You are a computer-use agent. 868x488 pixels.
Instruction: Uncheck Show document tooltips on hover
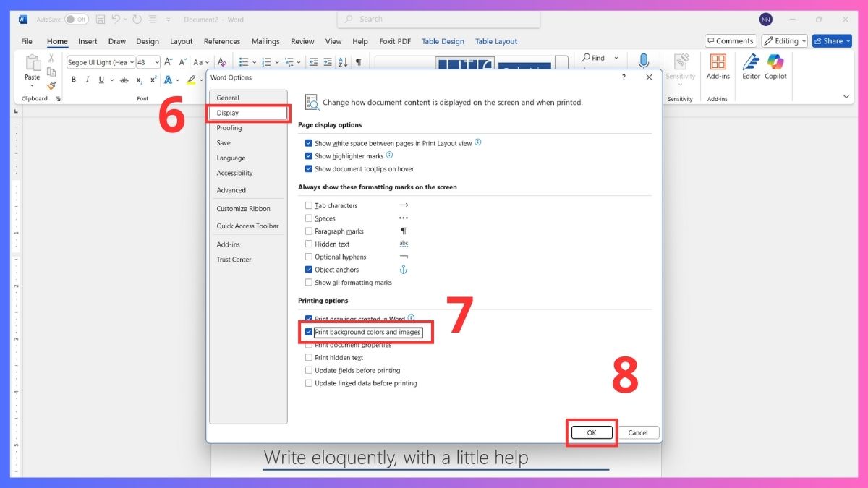point(309,169)
